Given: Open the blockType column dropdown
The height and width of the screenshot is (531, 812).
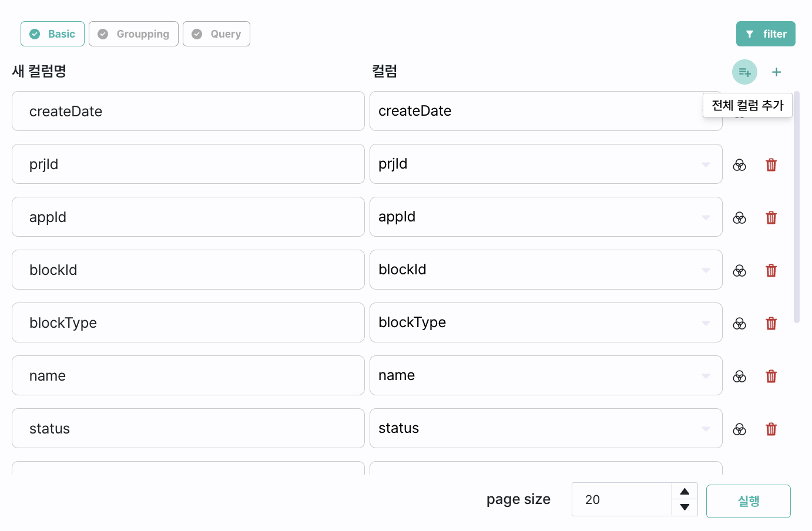Looking at the screenshot, I should pyautogui.click(x=546, y=322).
